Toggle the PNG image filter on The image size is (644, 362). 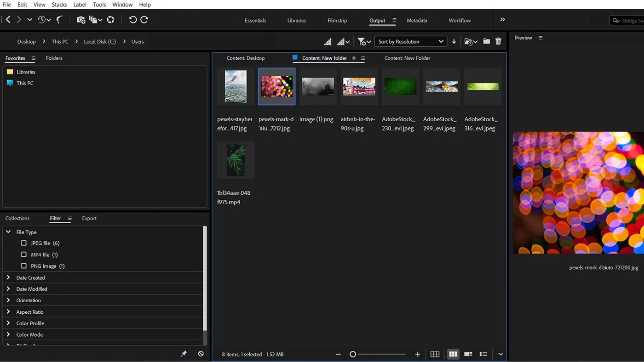tap(23, 266)
